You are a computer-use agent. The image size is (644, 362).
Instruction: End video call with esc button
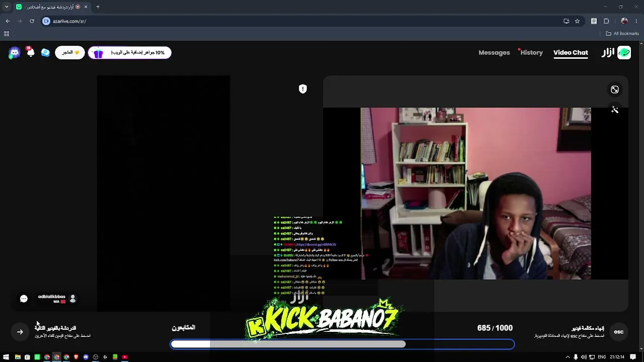(x=619, y=332)
